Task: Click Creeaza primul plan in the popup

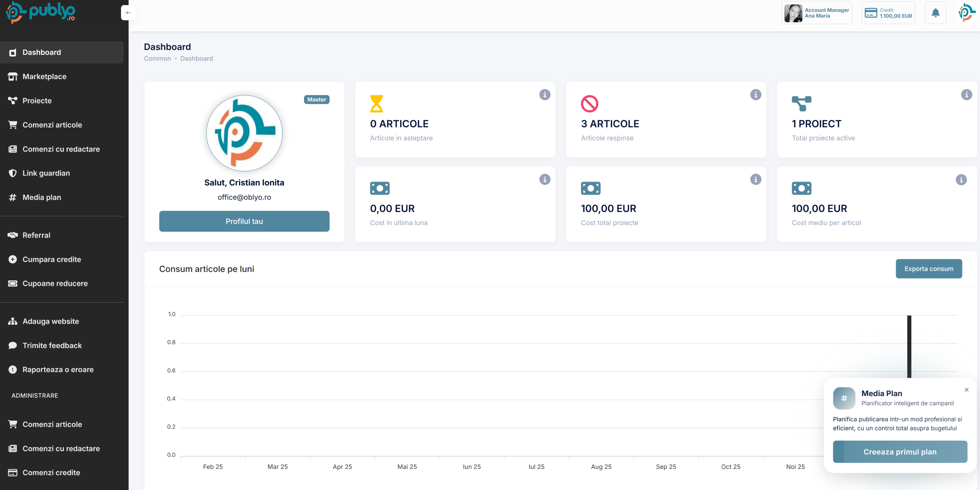Action: click(x=900, y=452)
